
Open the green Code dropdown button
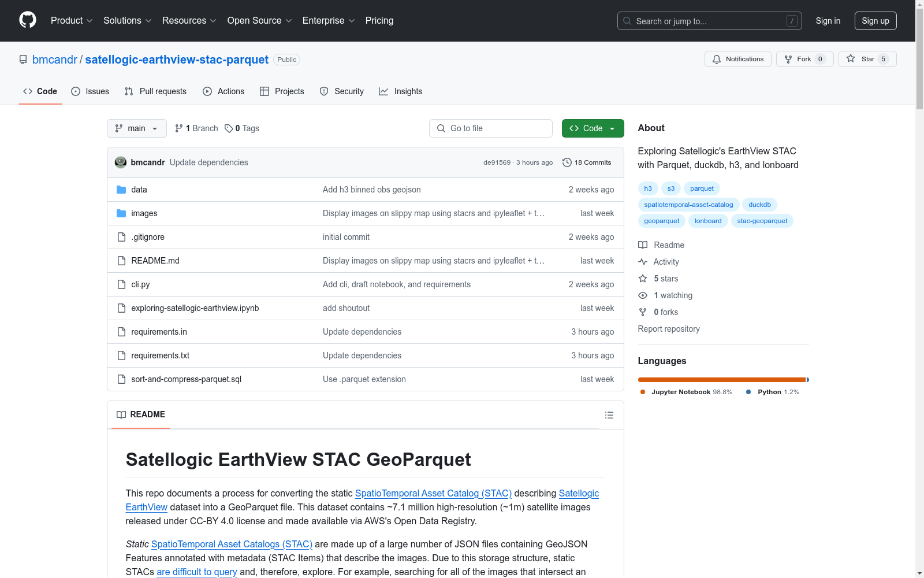point(593,128)
